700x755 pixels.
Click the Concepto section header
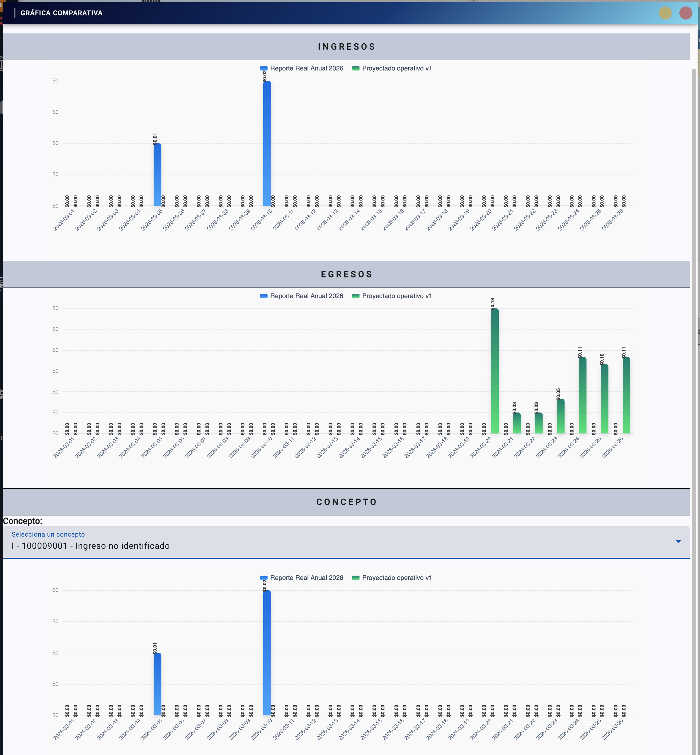click(346, 502)
